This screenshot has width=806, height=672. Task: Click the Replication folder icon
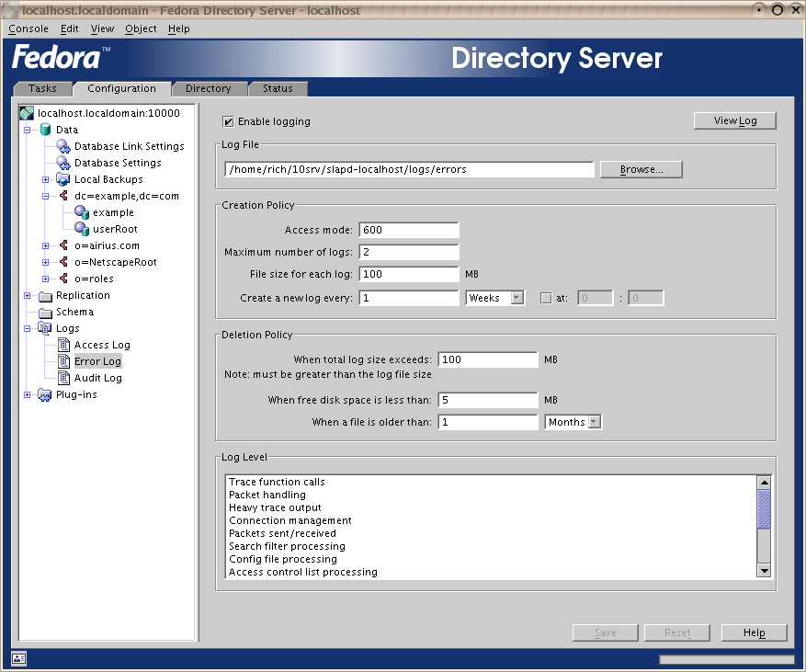pyautogui.click(x=45, y=296)
